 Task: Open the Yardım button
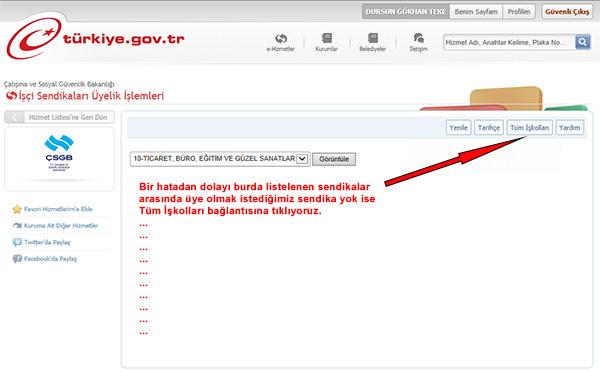pyautogui.click(x=569, y=127)
